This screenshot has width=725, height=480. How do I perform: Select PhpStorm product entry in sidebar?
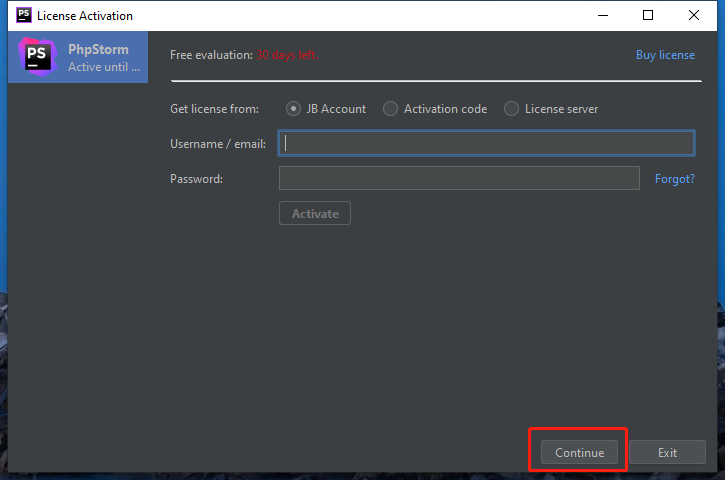tap(78, 57)
